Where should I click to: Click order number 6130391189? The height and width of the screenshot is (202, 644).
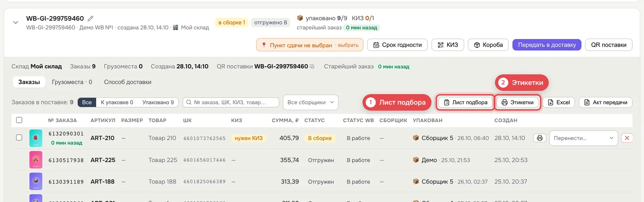pyautogui.click(x=66, y=182)
